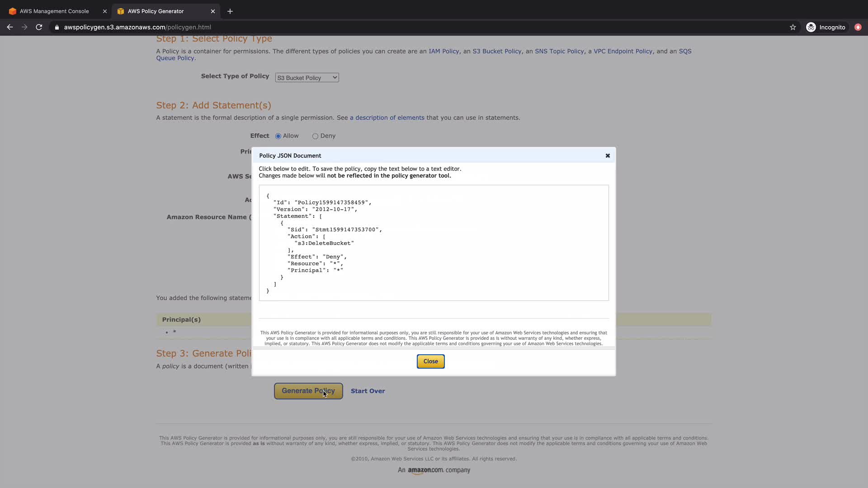
Task: Click the browser back arrow
Action: point(10,27)
